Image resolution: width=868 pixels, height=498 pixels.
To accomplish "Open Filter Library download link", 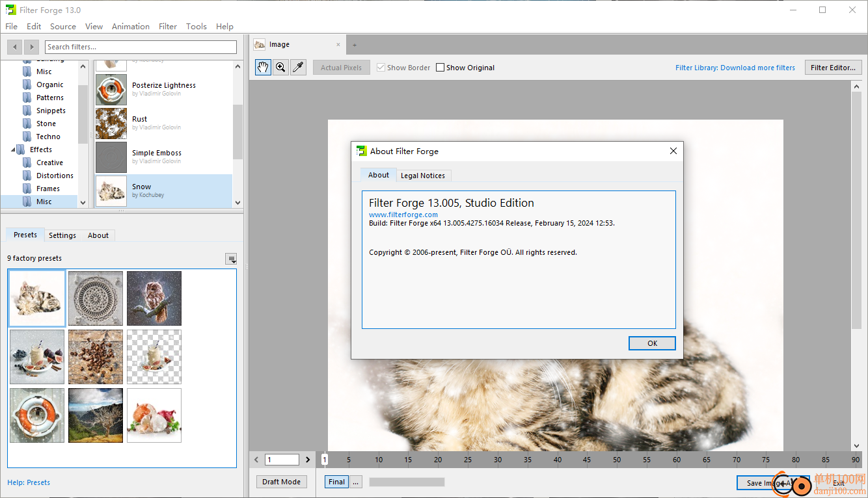I will pyautogui.click(x=735, y=68).
